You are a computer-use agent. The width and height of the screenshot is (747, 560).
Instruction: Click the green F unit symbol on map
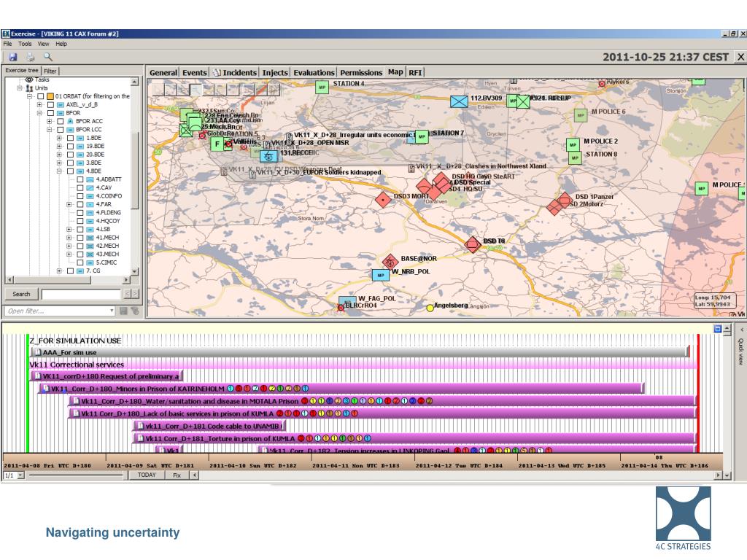pyautogui.click(x=217, y=144)
